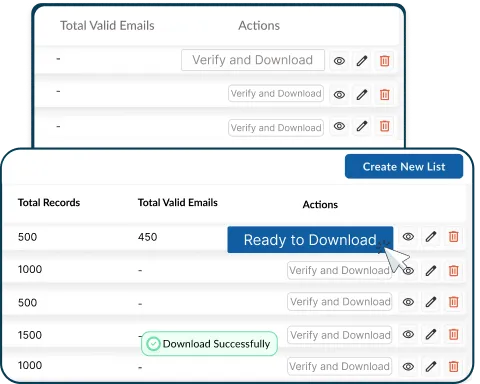Edit the 1500 records list
The image size is (480, 384).
tap(431, 334)
